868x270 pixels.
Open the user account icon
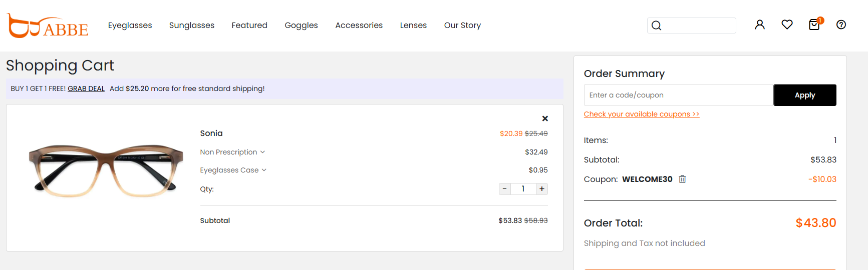[x=760, y=24]
